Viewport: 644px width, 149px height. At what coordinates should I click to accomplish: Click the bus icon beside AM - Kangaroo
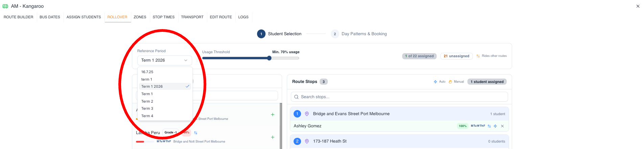click(x=5, y=6)
